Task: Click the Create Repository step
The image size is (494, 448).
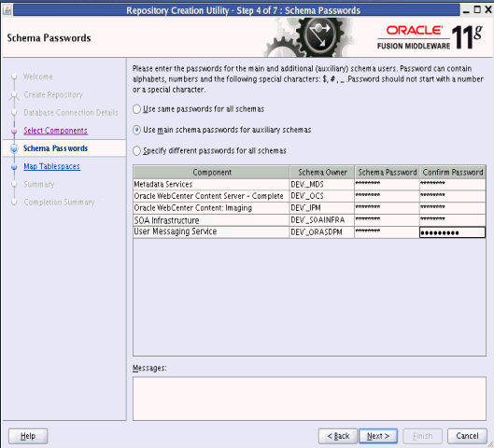Action: (x=53, y=94)
